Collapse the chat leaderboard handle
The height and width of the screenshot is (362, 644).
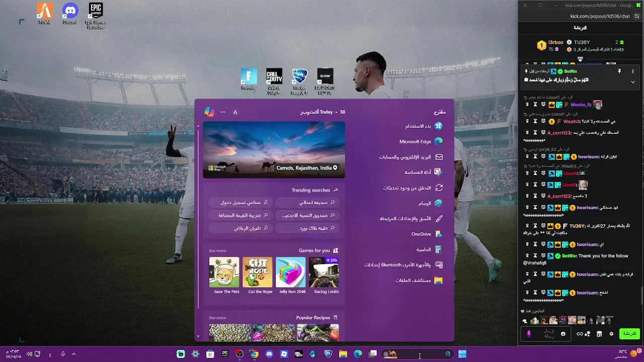[x=580, y=59]
